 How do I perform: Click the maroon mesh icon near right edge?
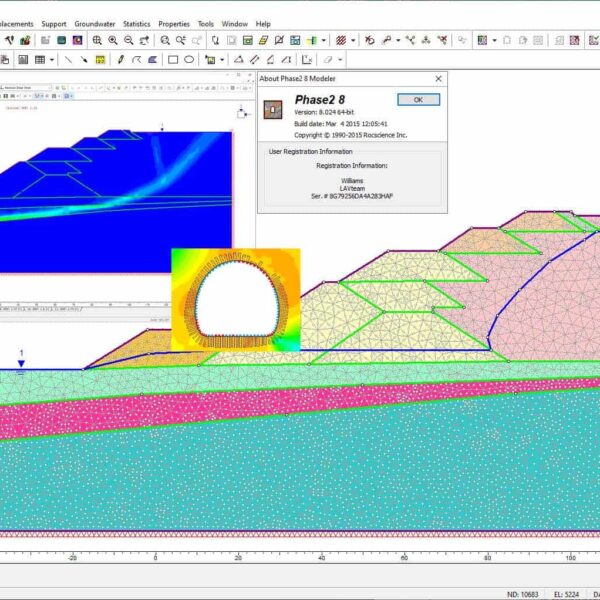574,40
